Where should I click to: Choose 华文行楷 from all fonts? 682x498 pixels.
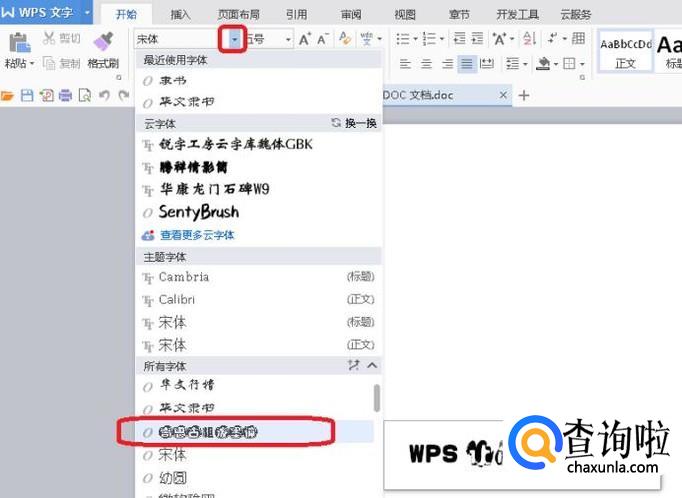pyautogui.click(x=255, y=385)
